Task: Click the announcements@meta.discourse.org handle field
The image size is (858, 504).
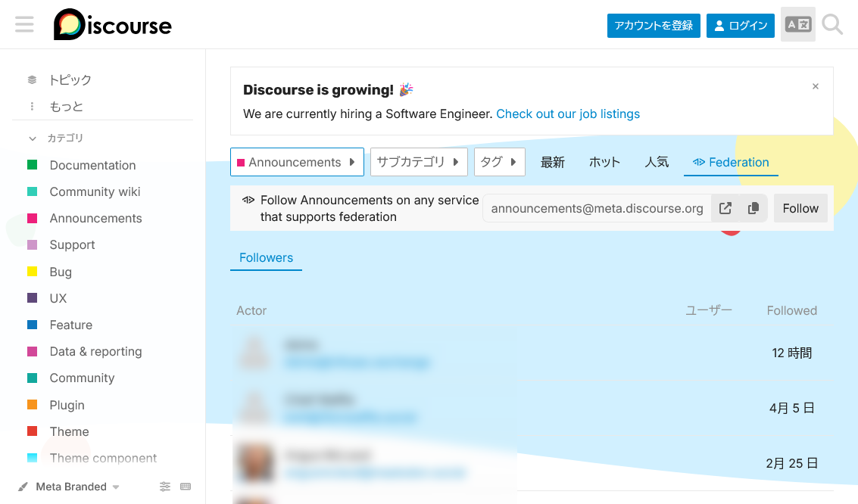Action: 597,209
